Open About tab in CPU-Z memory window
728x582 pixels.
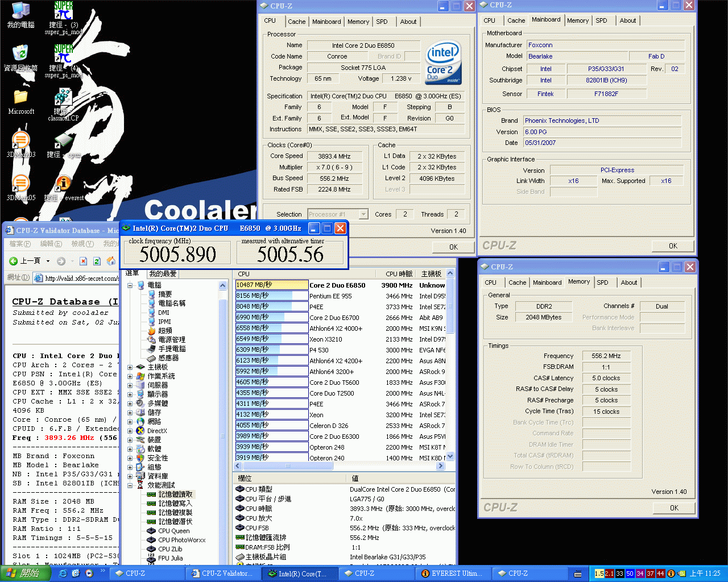point(629,282)
